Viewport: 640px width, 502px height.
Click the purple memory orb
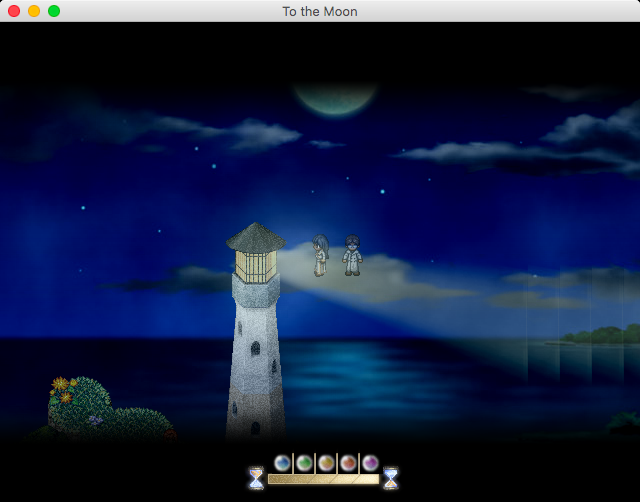coord(370,463)
